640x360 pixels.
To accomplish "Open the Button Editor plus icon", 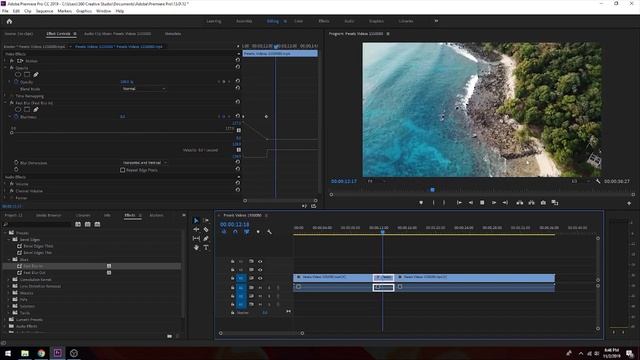I will (629, 203).
